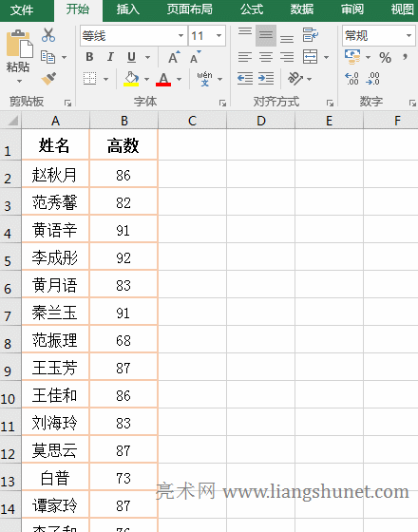This screenshot has height=532, width=418.
Task: Select the Format Painter brush icon
Action: coord(48,79)
